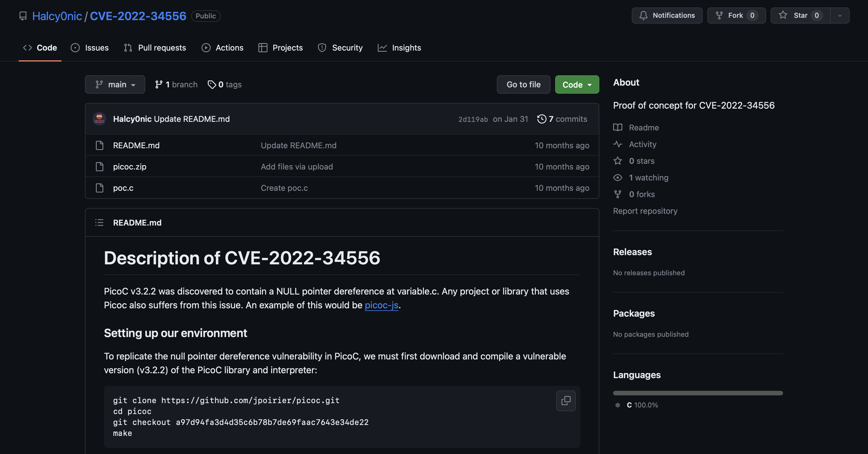Click the Notifications bell button
Viewport: 868px width, 454px height.
pyautogui.click(x=667, y=16)
